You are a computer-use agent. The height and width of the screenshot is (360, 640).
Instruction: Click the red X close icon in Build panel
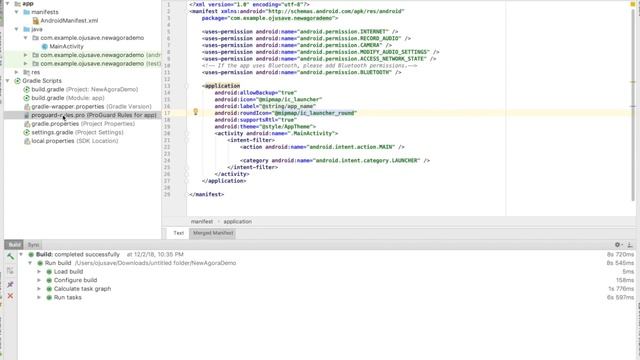pyautogui.click(x=10, y=296)
